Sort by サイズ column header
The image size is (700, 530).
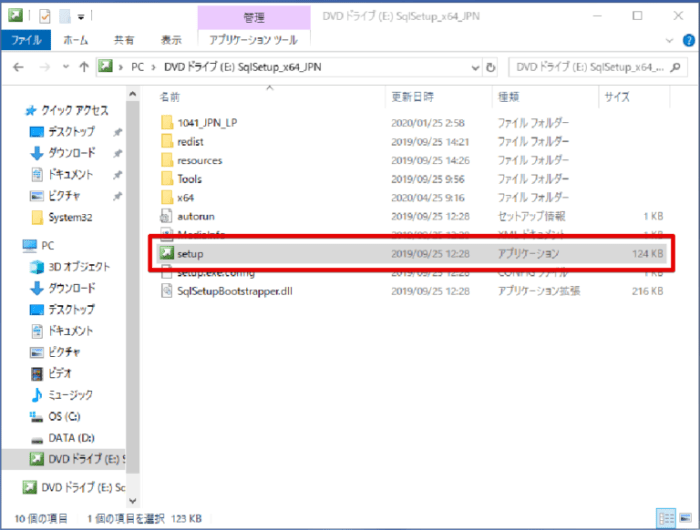[x=617, y=97]
